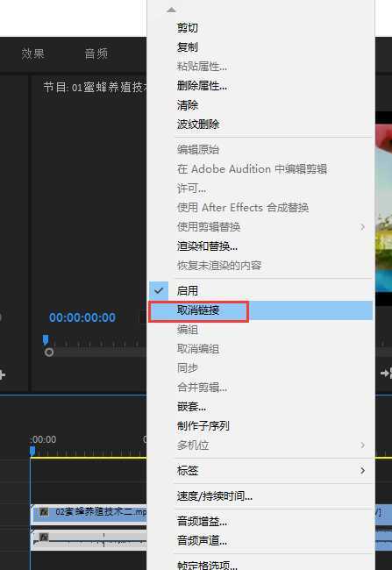Click the 节目: 01蜜蜂养殖技术 panel title

[95, 87]
